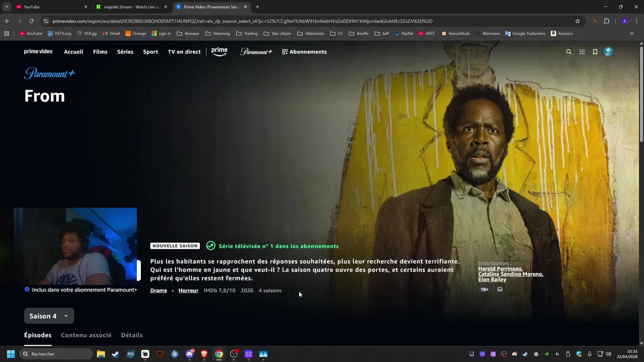
Task: Open the Paramount+ logo in navigation bar
Action: coord(256,52)
